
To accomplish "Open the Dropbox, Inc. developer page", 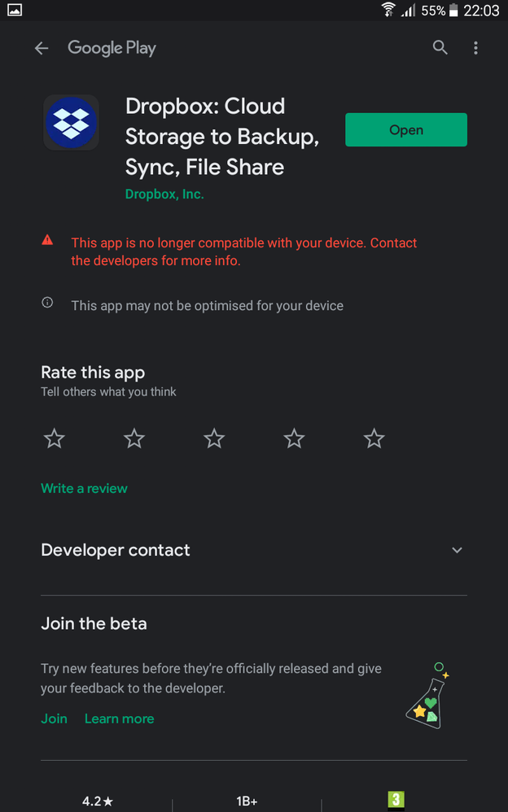I will point(164,194).
